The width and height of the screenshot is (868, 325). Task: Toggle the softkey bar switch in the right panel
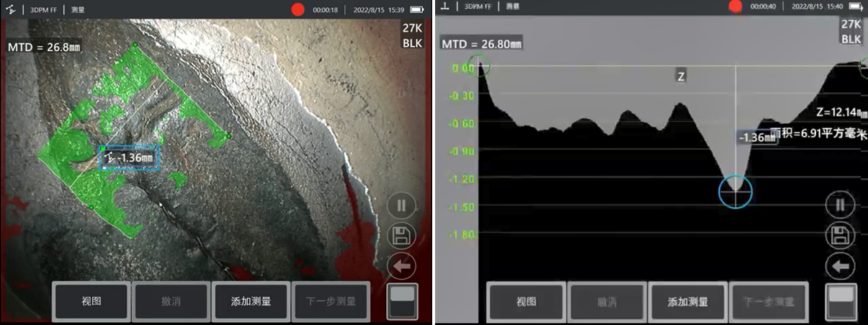841,301
